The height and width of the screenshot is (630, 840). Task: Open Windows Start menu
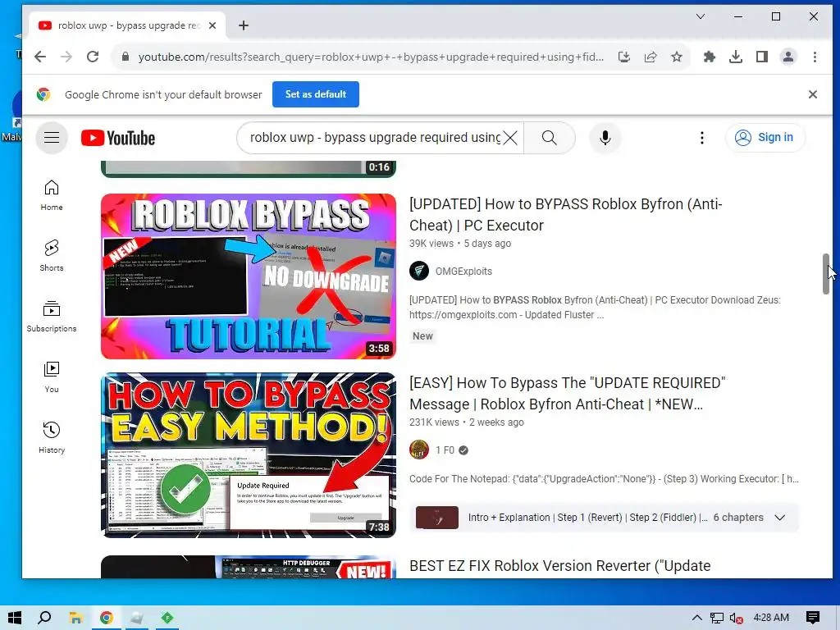tap(15, 618)
